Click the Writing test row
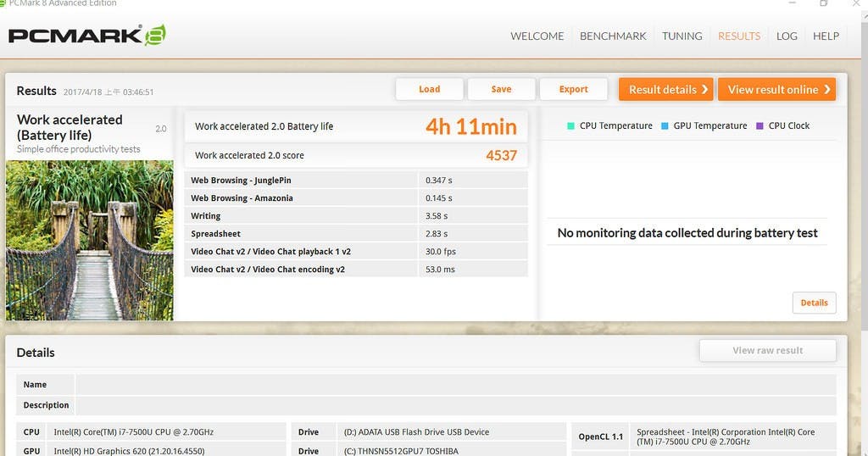 pyautogui.click(x=356, y=216)
